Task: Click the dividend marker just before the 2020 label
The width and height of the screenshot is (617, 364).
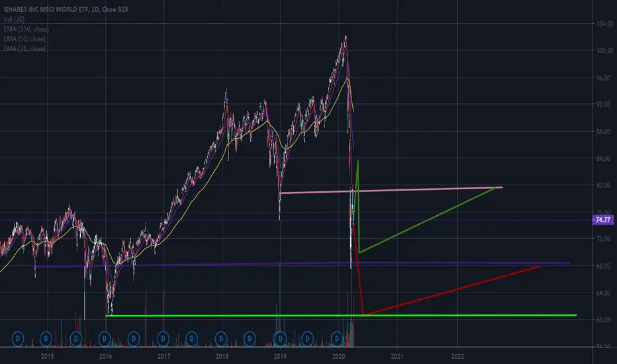Action: point(337,338)
